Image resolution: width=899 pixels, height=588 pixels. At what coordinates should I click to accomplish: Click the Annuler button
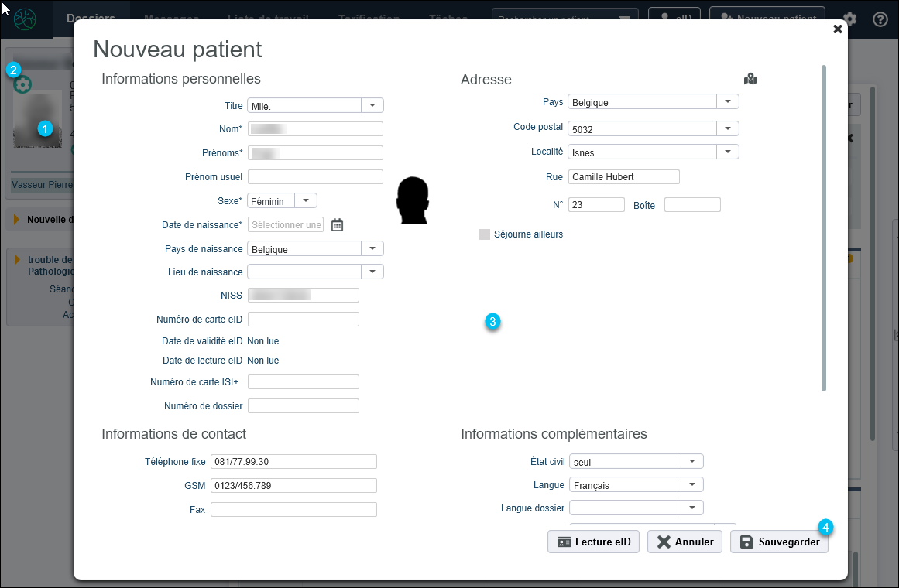pyautogui.click(x=685, y=542)
